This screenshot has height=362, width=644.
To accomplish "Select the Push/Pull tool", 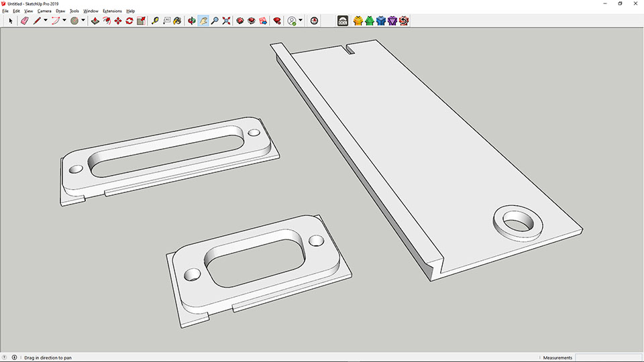I will 95,21.
